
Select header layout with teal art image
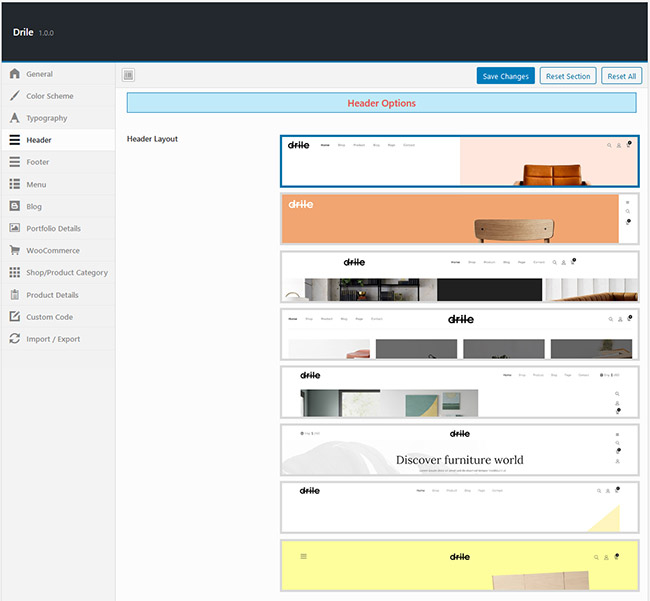[x=459, y=392]
